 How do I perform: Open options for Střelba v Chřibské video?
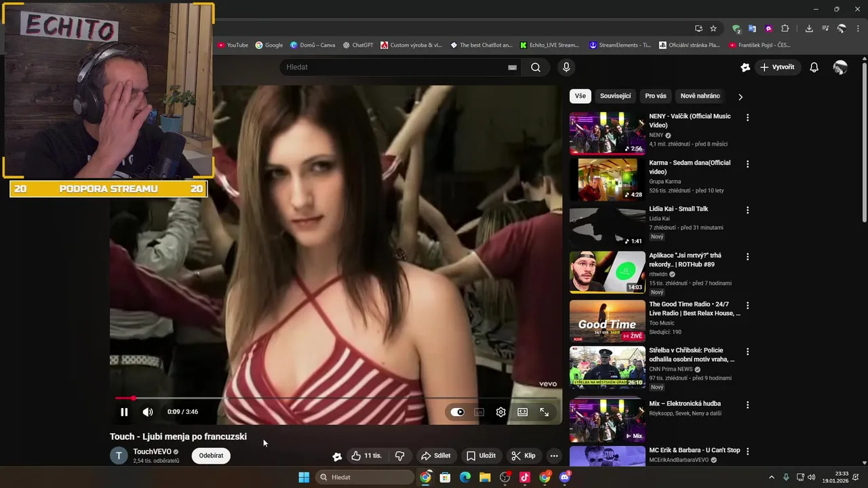coord(747,352)
